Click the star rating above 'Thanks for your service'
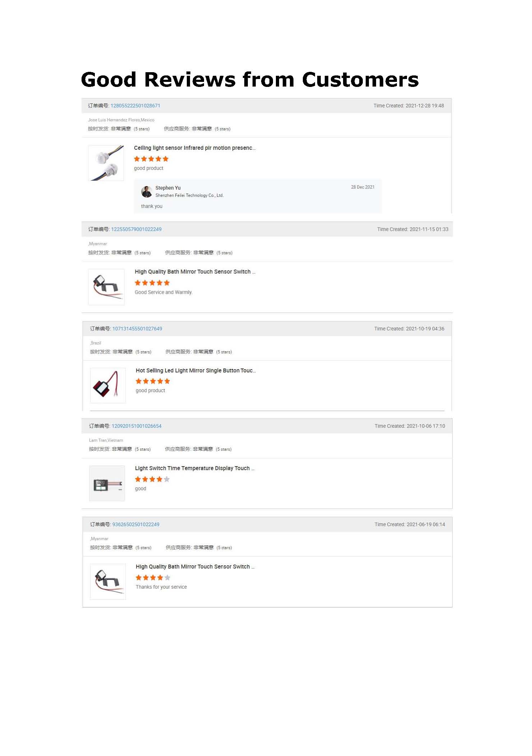The width and height of the screenshot is (532, 756). point(153,578)
